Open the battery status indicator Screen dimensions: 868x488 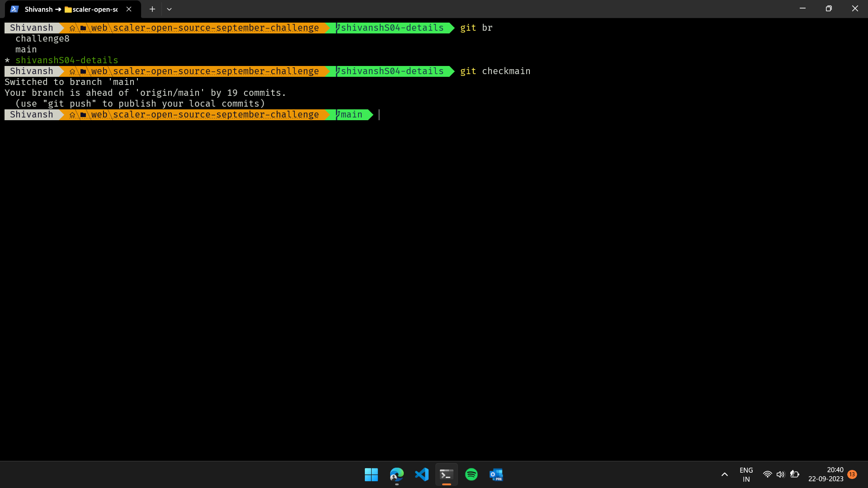[x=795, y=474]
